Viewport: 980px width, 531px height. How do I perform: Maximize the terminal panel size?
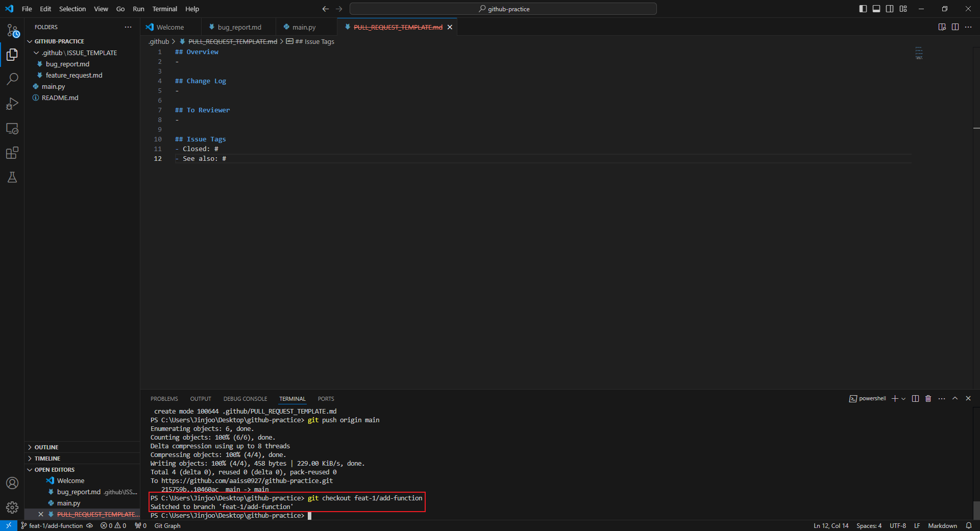[x=955, y=398]
